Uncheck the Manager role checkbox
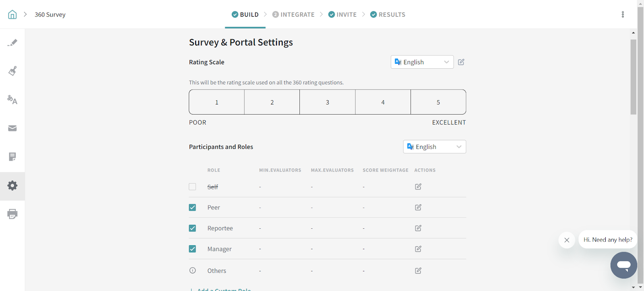This screenshot has width=644, height=291. tap(192, 249)
